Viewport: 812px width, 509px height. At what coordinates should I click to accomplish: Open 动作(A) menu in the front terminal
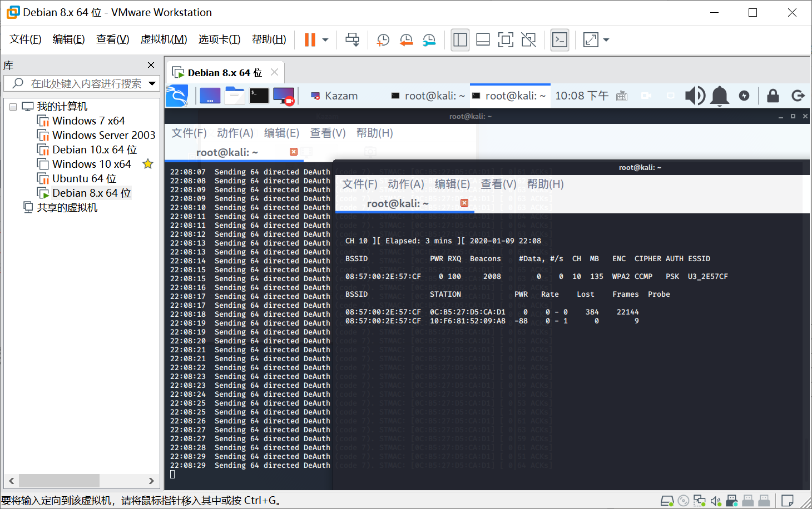406,184
